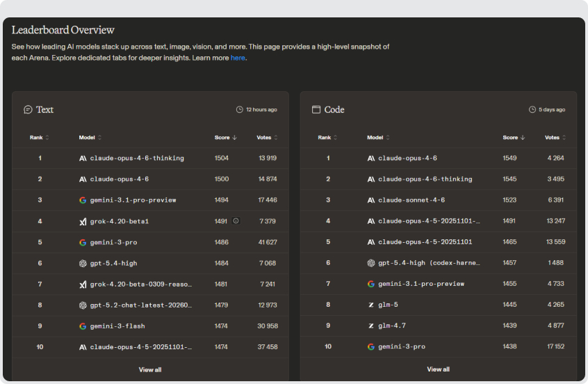Sort Text table by Rank column
The height and width of the screenshot is (384, 588).
[x=40, y=137]
